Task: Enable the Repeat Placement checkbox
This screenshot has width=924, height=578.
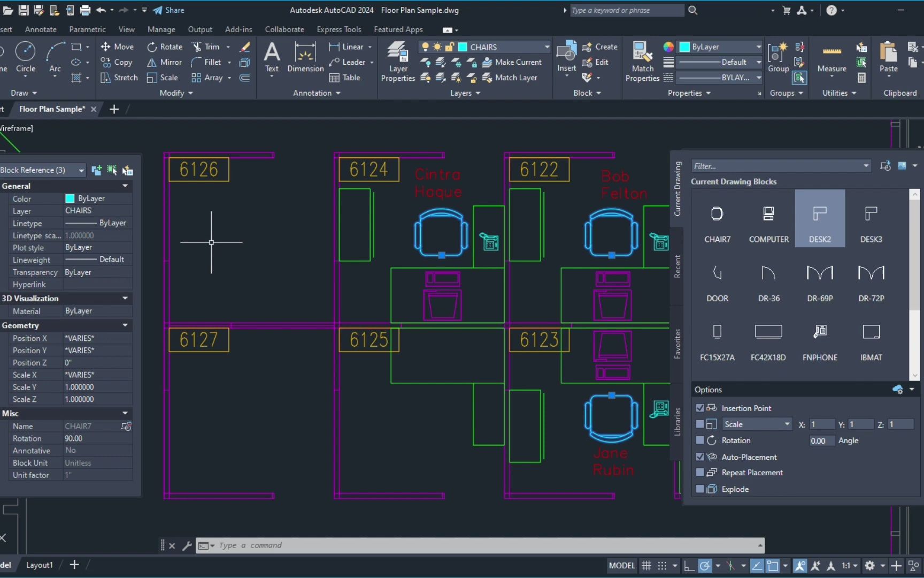Action: (x=700, y=473)
